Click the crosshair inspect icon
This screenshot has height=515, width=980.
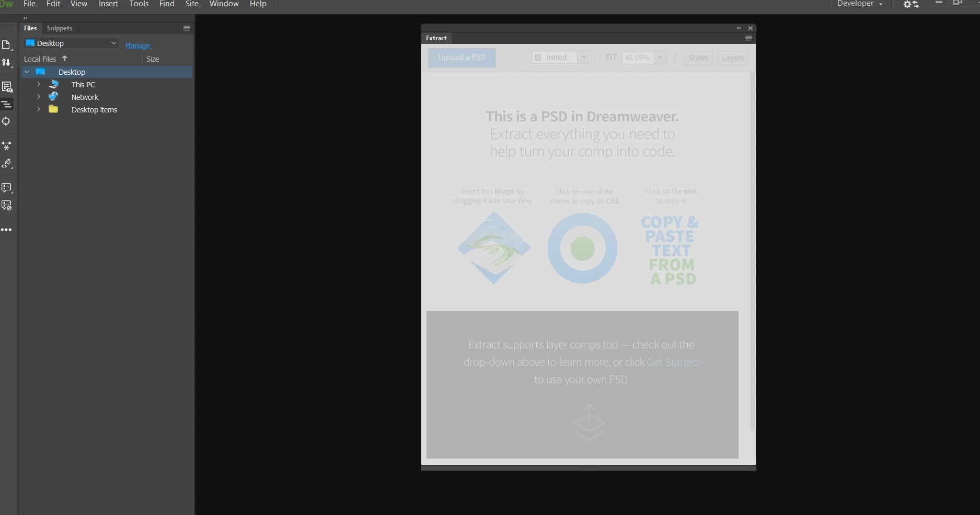6,121
